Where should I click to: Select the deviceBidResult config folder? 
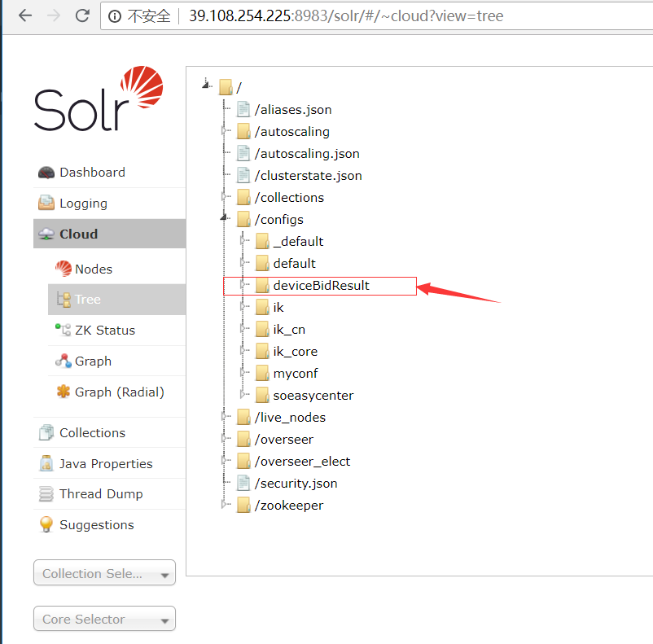321,286
